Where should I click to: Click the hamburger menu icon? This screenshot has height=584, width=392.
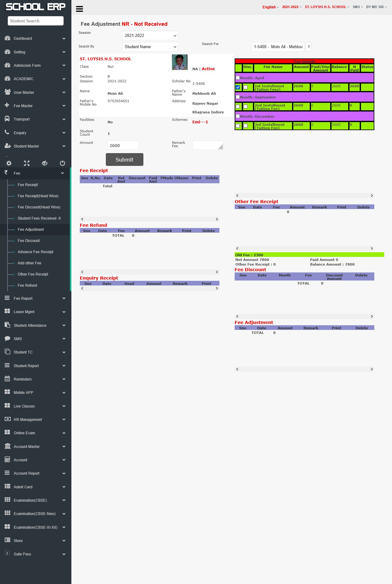point(79,9)
